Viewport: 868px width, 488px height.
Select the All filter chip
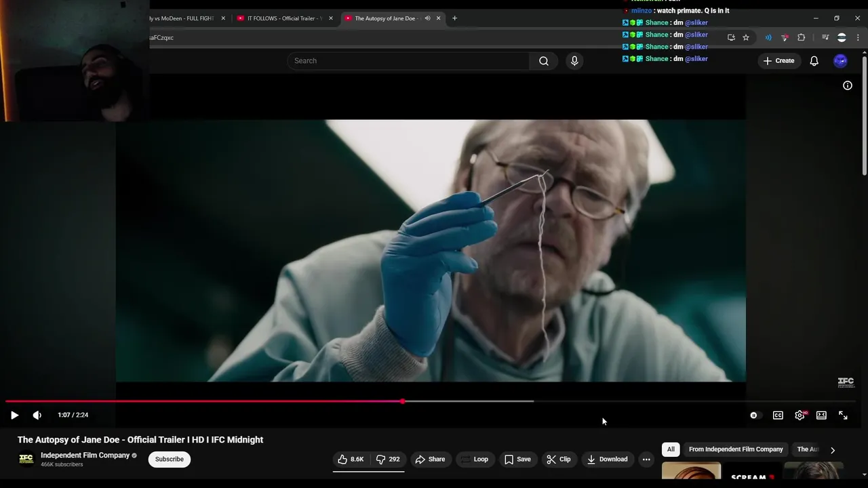click(x=671, y=449)
